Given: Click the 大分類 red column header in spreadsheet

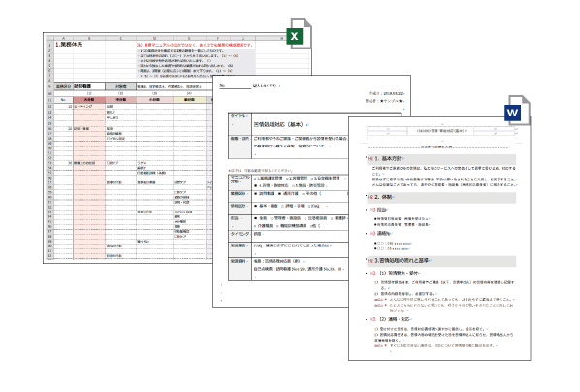Looking at the screenshot, I should 89,100.
